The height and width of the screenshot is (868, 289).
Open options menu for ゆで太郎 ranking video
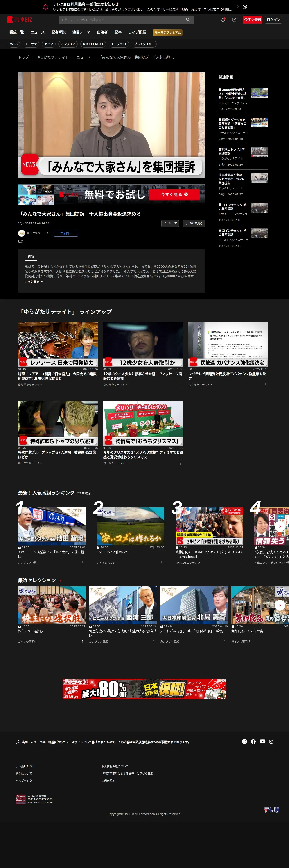click(x=82, y=563)
